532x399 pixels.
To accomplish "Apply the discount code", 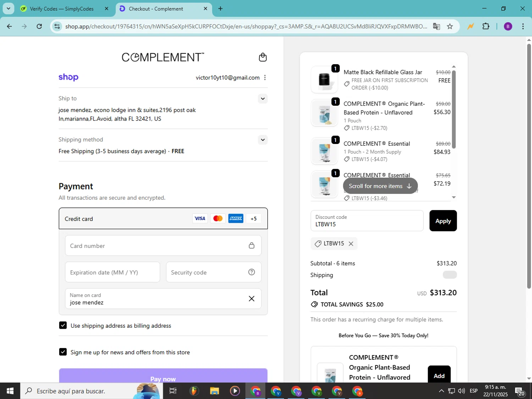I will click(443, 221).
